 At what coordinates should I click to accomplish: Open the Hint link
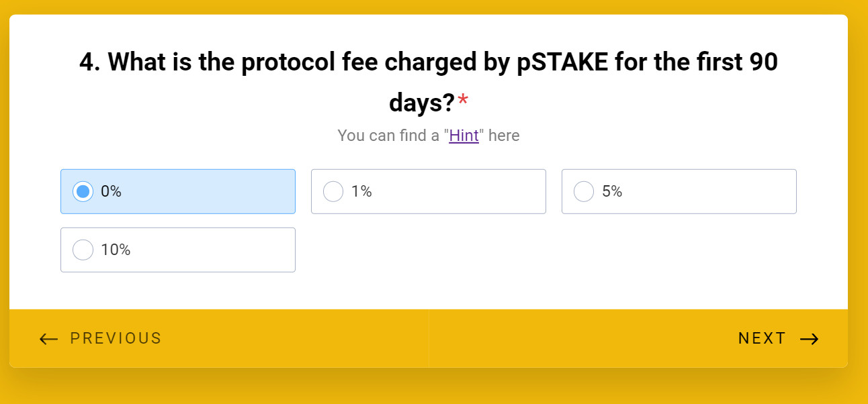pyautogui.click(x=464, y=136)
